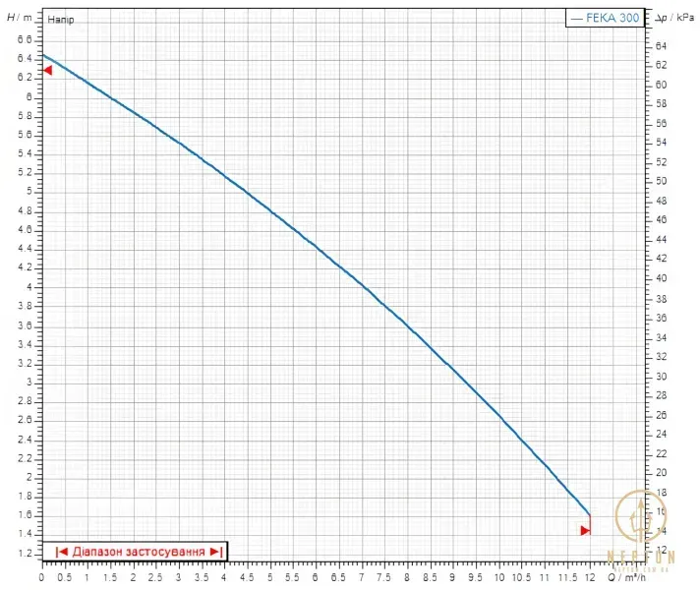
Task: Click the blue line sample in legend
Action: click(x=577, y=19)
